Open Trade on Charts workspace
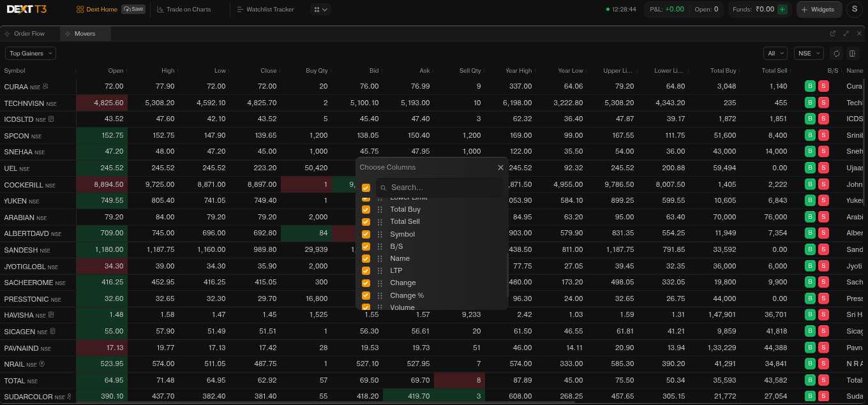Image resolution: width=868 pixels, height=405 pixels. [184, 10]
